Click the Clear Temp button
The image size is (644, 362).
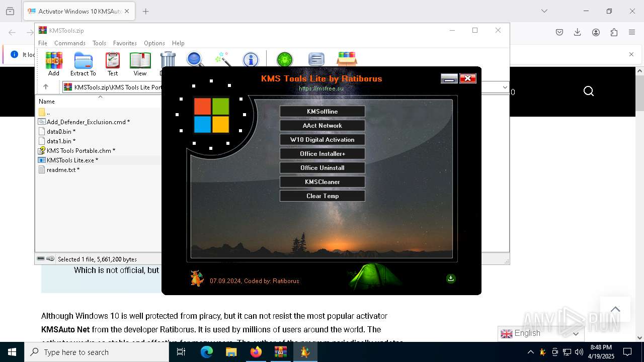tap(323, 196)
